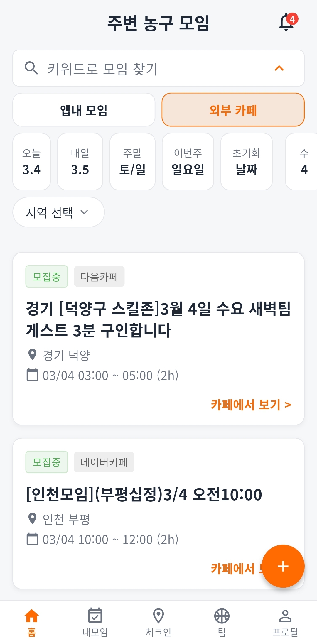Open the 지역 선택 dropdown
Viewport: 317px width, 644px height.
(58, 212)
